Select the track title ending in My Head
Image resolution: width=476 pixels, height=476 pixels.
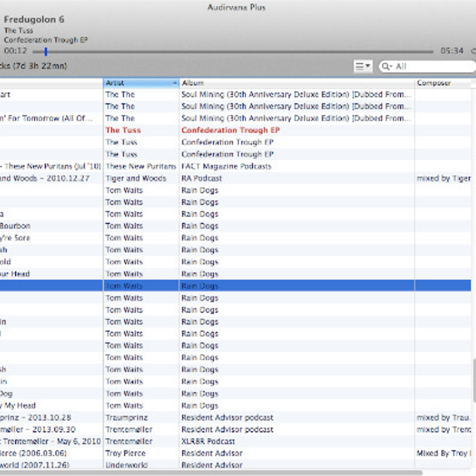coord(18,405)
